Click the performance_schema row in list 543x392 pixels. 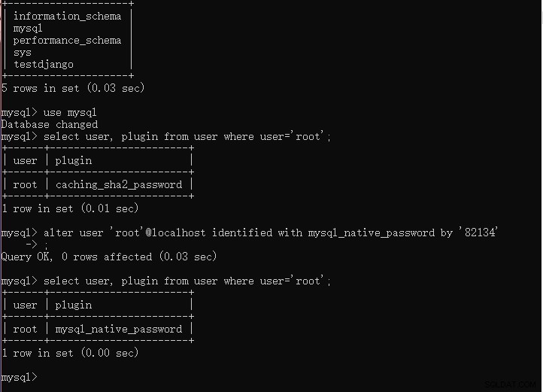pyautogui.click(x=67, y=41)
